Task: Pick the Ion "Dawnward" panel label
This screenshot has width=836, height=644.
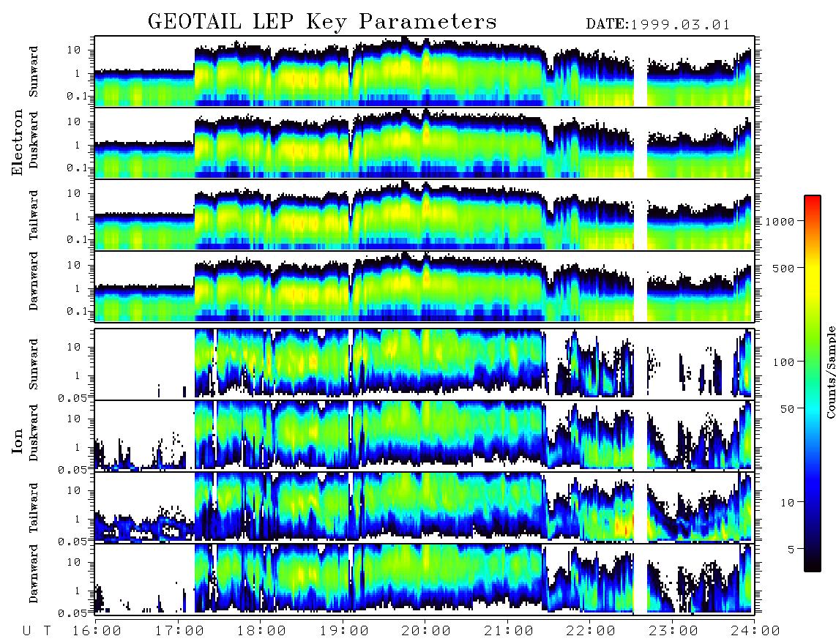Action: pos(34,574)
